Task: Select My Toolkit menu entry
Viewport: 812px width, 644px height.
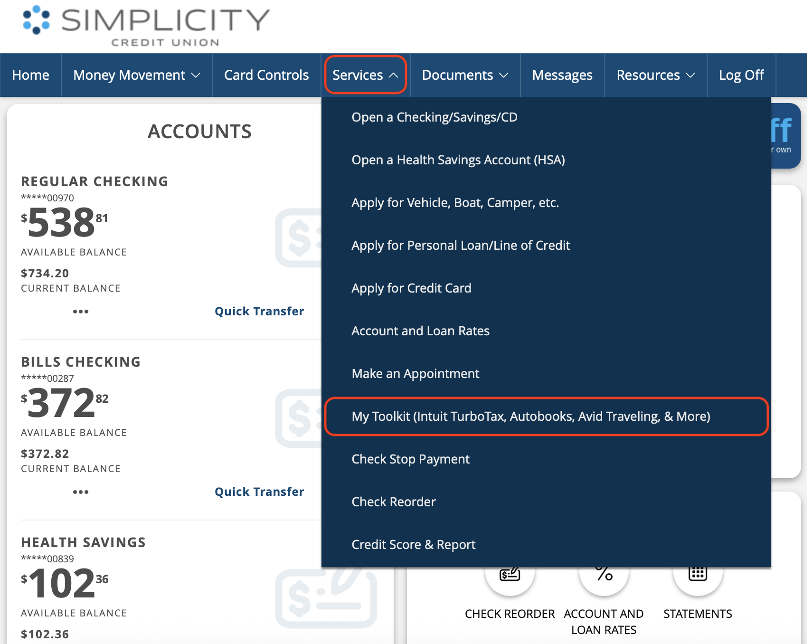Action: (x=530, y=417)
